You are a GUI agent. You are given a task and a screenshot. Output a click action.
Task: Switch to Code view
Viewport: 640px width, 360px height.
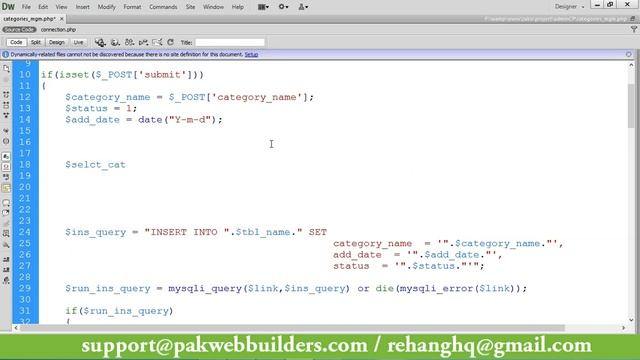pos(16,42)
